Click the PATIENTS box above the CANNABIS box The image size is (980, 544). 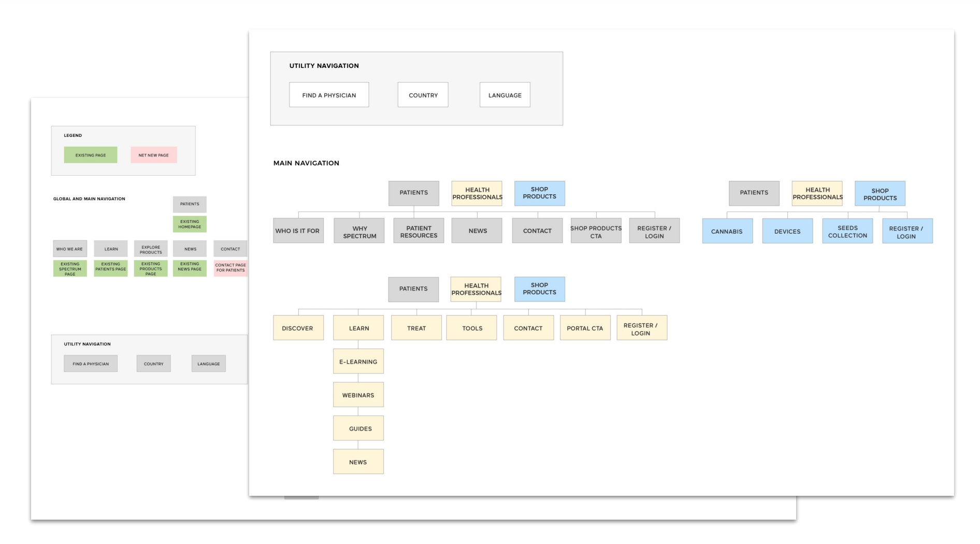click(754, 193)
